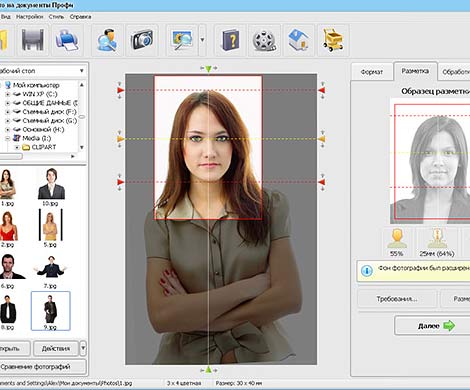Open the help book icon
470x390 pixels.
pyautogui.click(x=230, y=40)
